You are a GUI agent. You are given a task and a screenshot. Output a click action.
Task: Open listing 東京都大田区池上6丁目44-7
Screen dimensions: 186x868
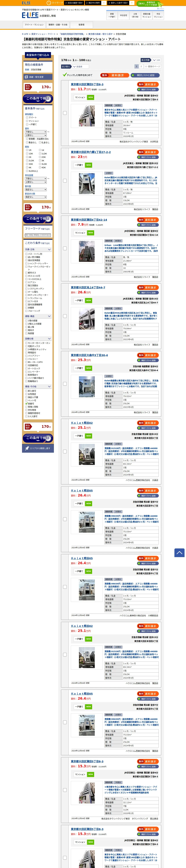coord(88,287)
